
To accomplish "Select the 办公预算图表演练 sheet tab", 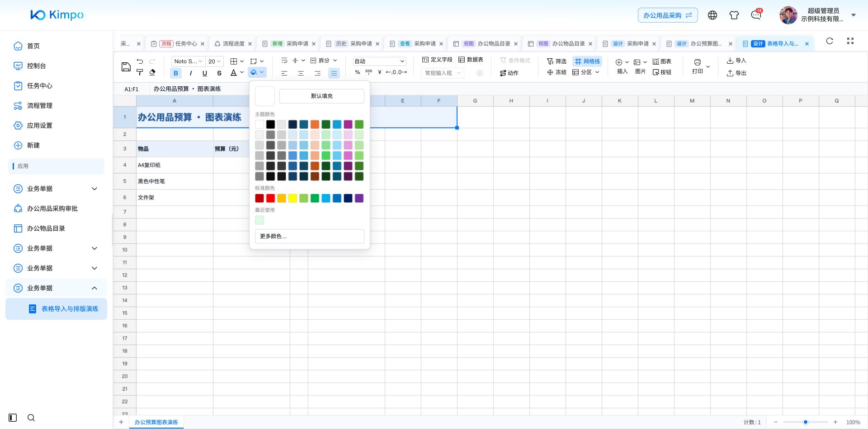I will tap(156, 422).
